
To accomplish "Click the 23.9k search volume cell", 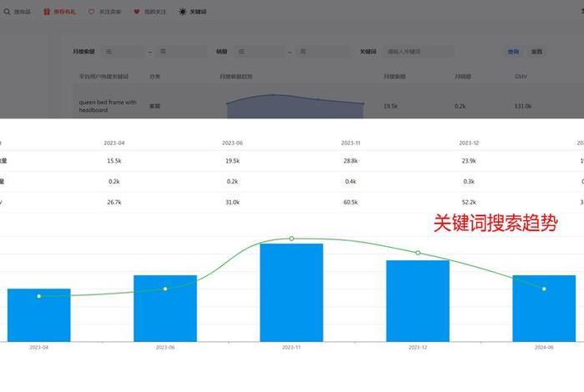I will click(x=469, y=161).
